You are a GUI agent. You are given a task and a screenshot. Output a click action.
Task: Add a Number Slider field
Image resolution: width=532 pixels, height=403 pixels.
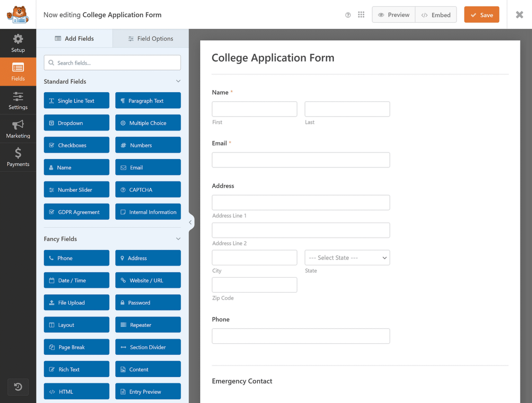coord(76,189)
